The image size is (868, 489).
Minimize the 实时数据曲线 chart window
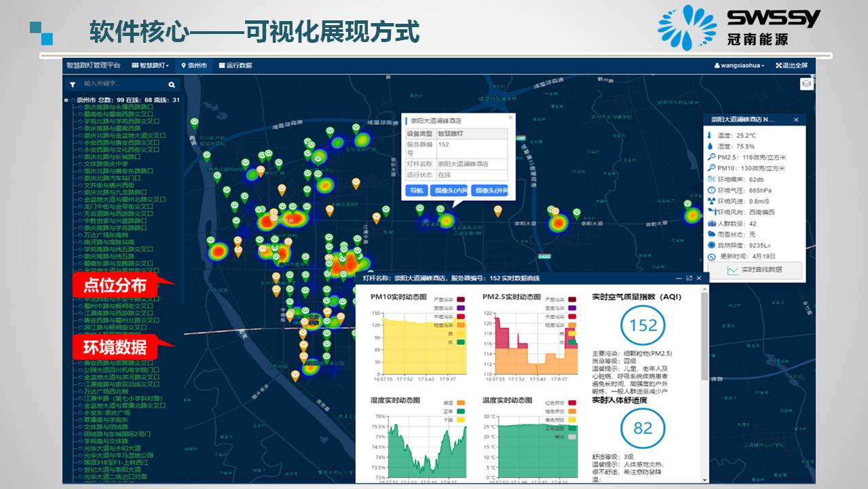coord(679,278)
